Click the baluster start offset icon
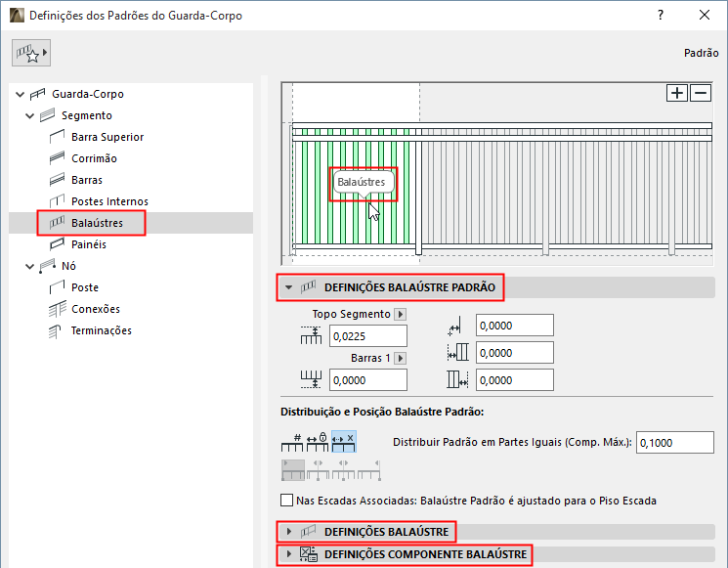The height and width of the screenshot is (568, 728). click(457, 352)
